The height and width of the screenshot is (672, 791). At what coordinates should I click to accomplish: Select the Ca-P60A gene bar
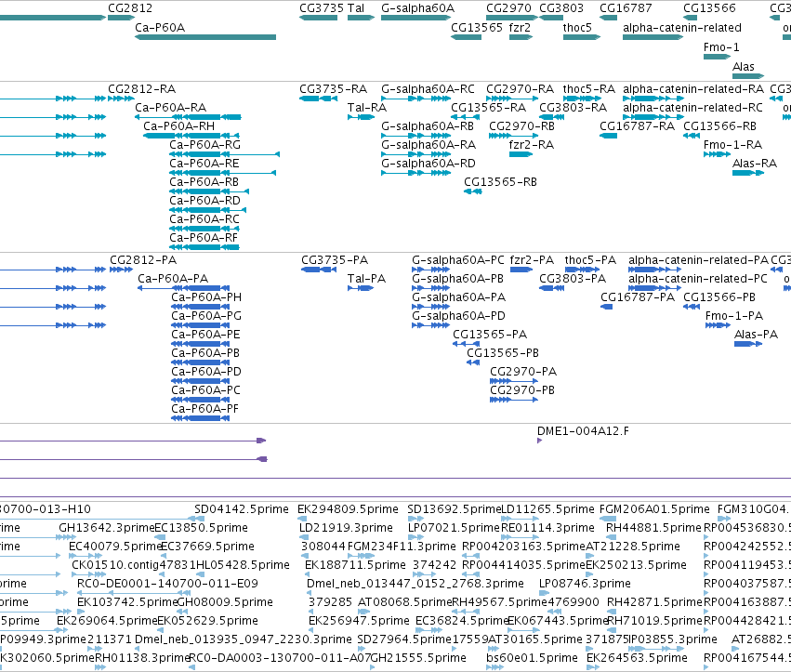tap(205, 37)
